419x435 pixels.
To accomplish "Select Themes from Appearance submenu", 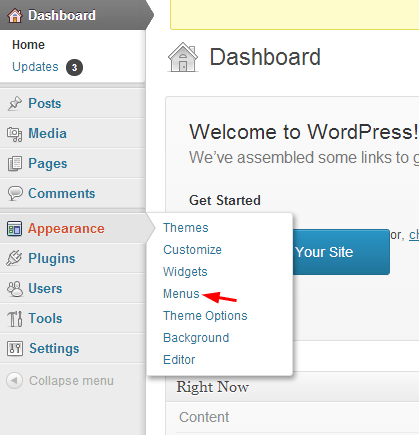I will coord(186,228).
